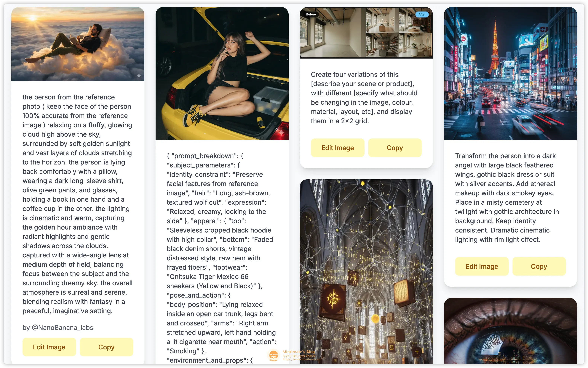Open the gothic cathedral floating books image
Screen dimensions: 588x368
366,272
